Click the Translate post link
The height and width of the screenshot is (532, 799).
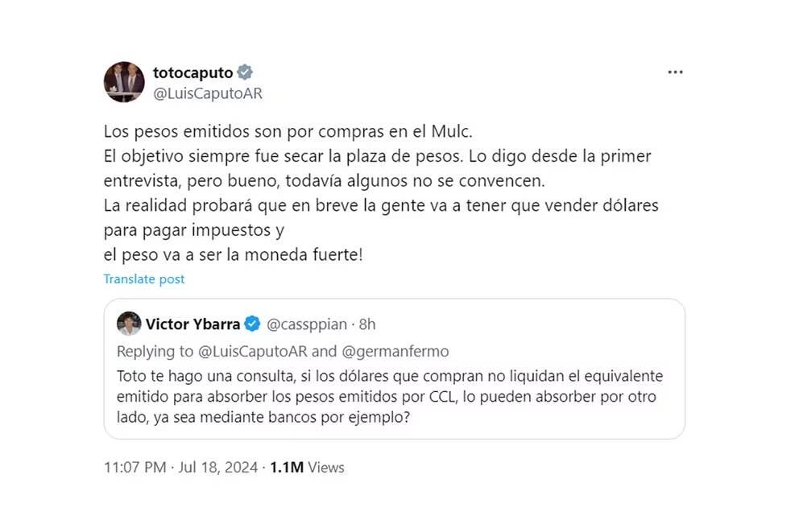[x=144, y=279]
